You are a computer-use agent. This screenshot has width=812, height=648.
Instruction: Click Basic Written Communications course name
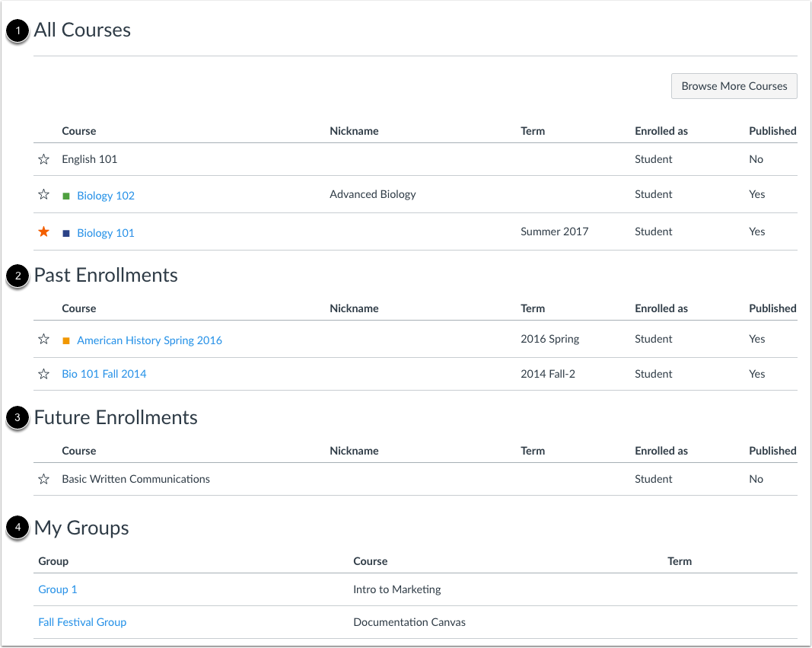click(135, 479)
